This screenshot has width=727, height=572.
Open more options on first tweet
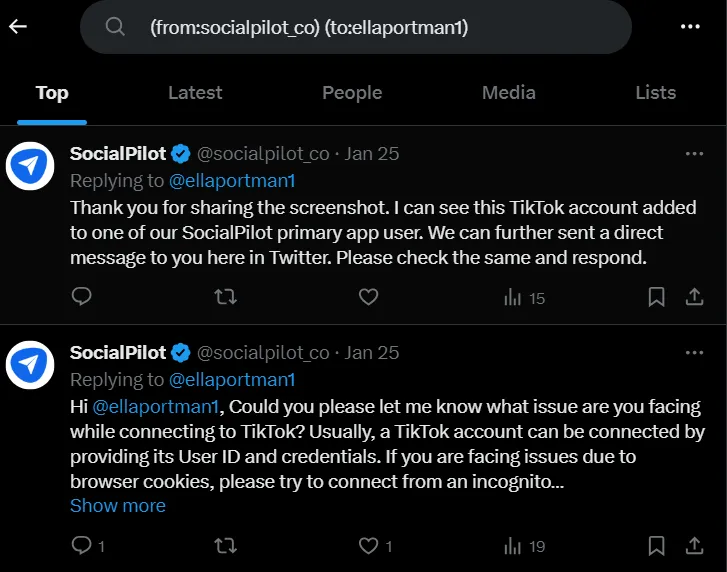[694, 154]
